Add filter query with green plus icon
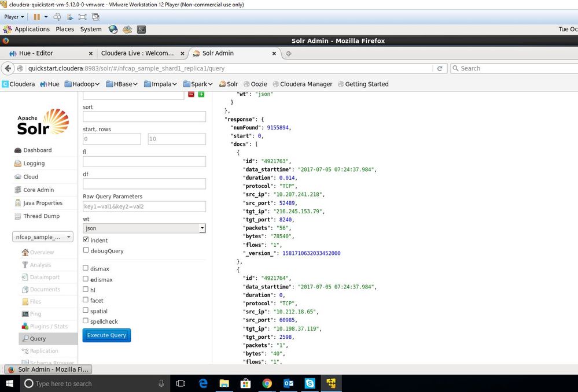The height and width of the screenshot is (392, 578). 201,94
